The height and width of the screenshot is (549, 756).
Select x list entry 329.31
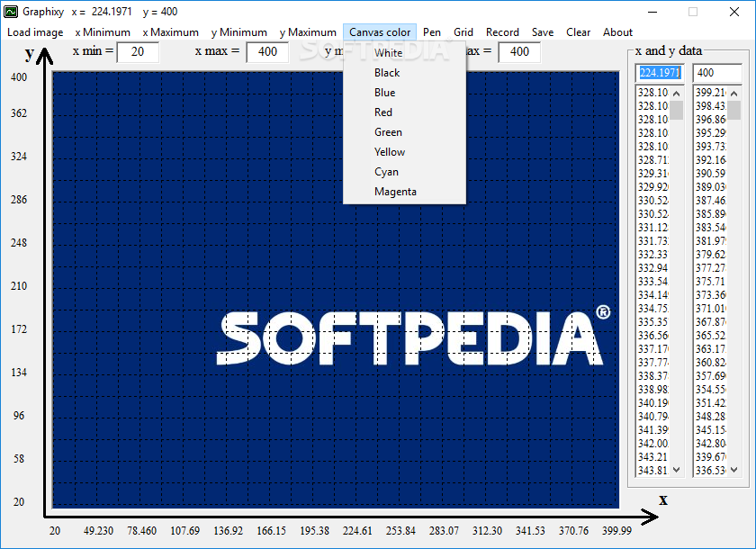click(652, 174)
